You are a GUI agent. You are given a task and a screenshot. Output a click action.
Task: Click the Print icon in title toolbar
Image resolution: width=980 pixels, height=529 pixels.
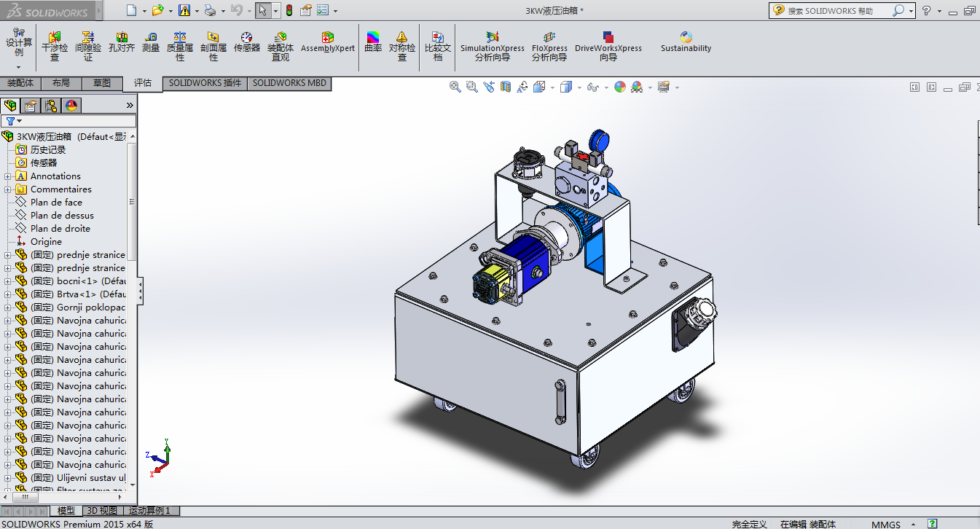(210, 10)
